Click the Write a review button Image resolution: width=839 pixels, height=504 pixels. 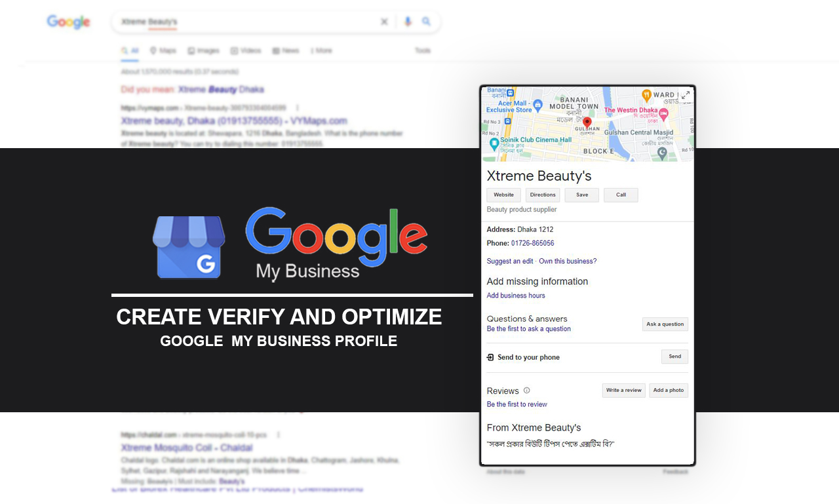click(x=624, y=390)
